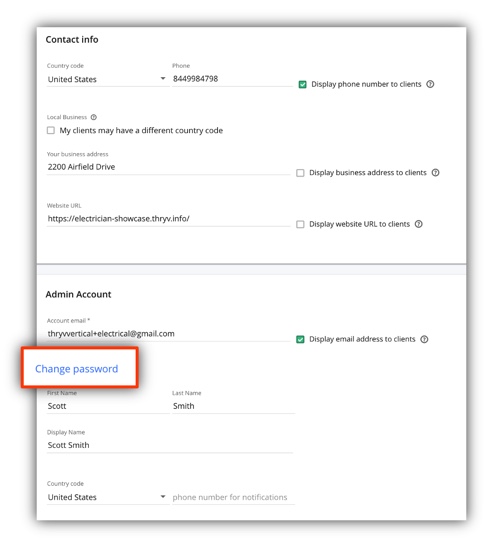Click the business address field
The image size is (503, 559).
[168, 167]
